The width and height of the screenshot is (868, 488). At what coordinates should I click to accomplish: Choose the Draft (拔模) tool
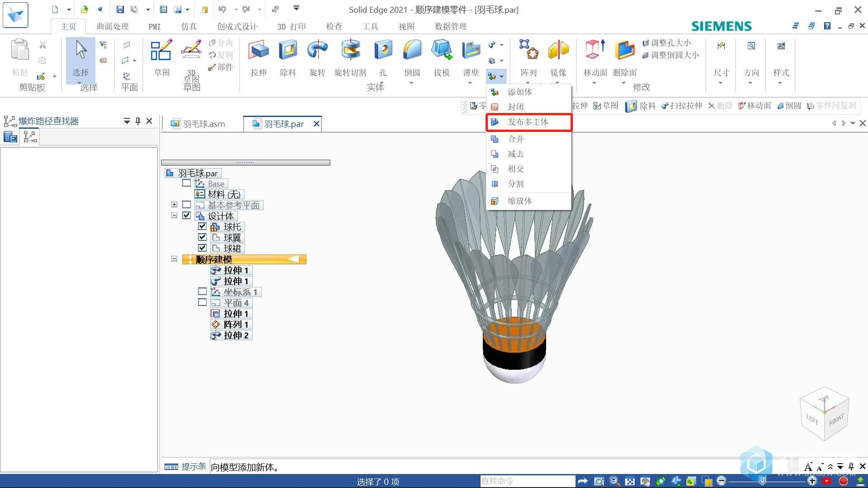tap(442, 50)
